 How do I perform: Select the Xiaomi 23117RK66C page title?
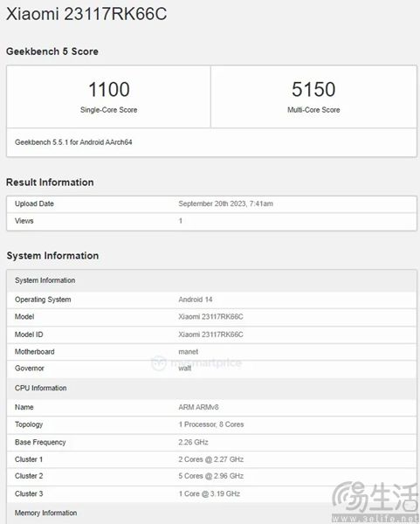(x=86, y=14)
